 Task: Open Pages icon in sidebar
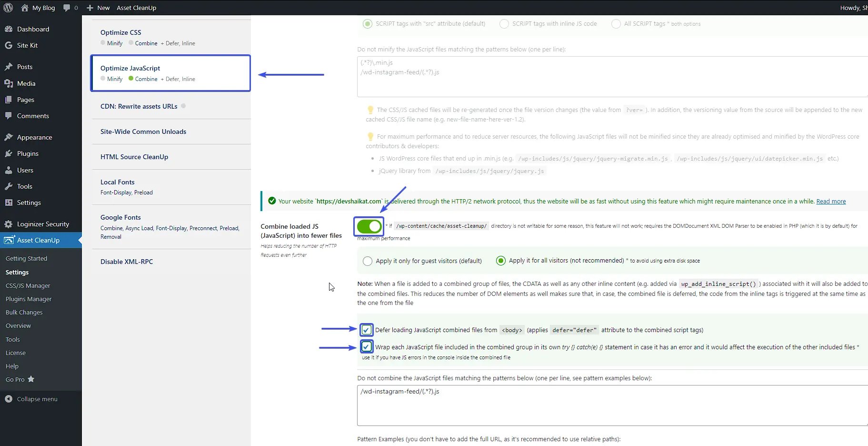(9, 100)
